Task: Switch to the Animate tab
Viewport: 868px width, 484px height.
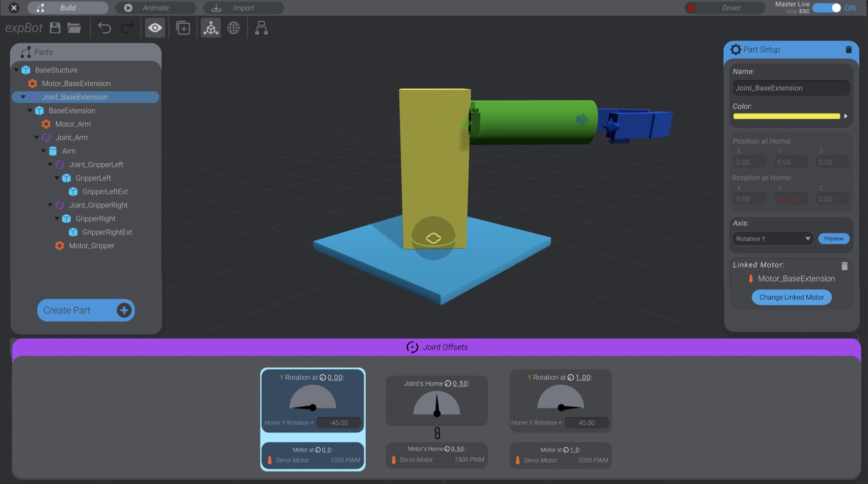Action: (156, 8)
